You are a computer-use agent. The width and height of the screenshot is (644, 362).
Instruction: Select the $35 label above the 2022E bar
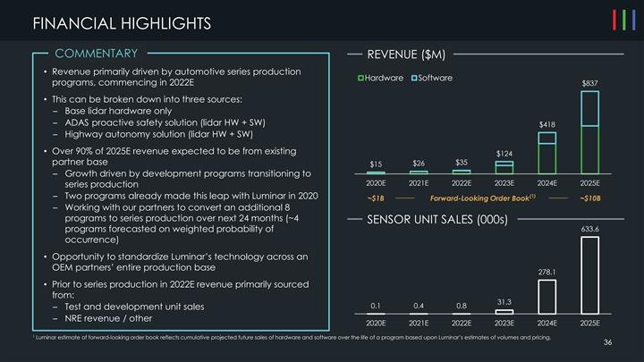coord(462,162)
